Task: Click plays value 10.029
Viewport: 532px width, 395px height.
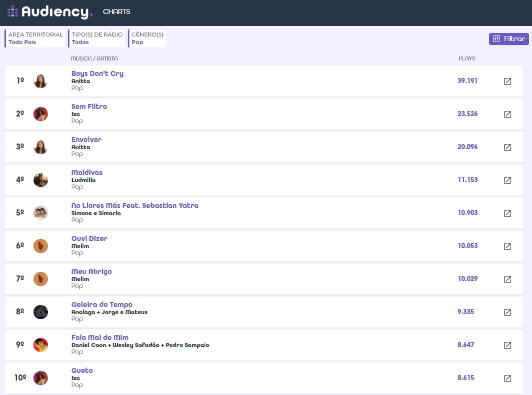Action: pyautogui.click(x=468, y=278)
